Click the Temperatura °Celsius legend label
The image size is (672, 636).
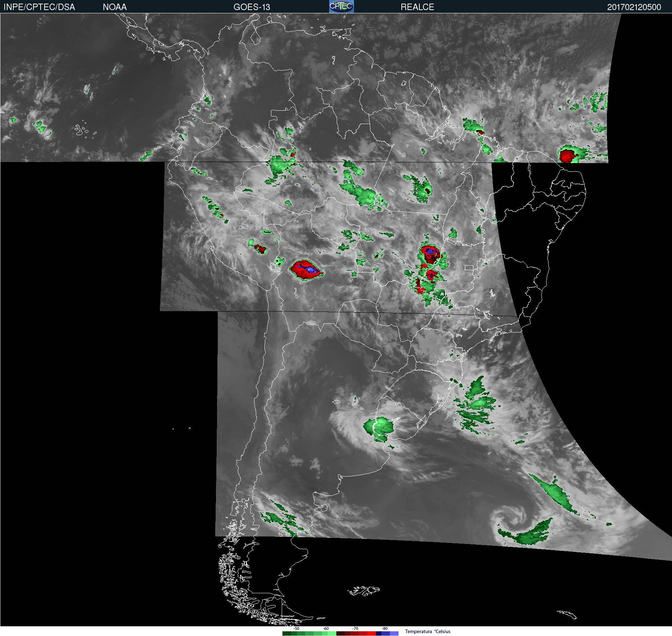(428, 632)
